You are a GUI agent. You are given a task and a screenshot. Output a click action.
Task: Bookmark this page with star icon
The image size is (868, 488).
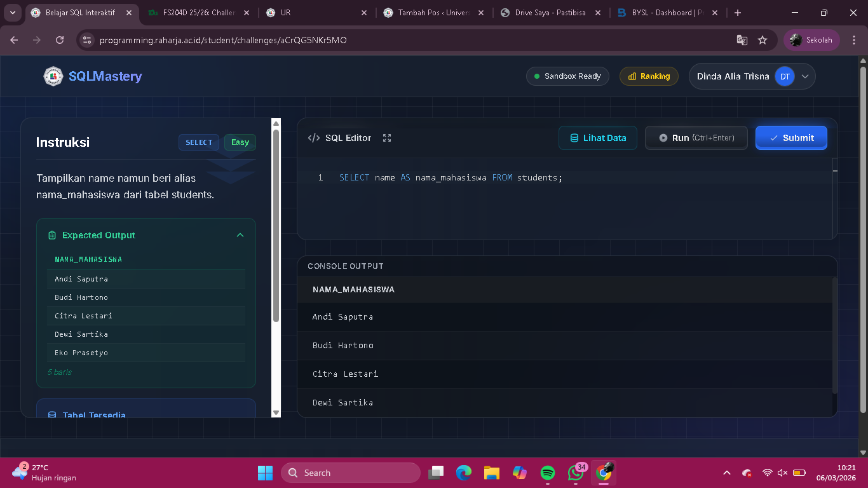(763, 40)
